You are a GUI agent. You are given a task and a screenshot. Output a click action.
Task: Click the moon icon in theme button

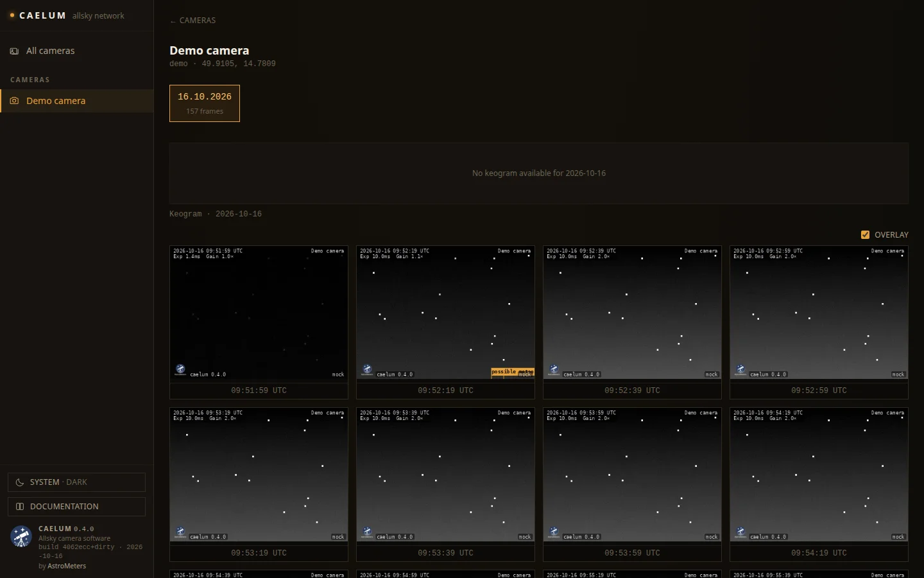coord(20,482)
